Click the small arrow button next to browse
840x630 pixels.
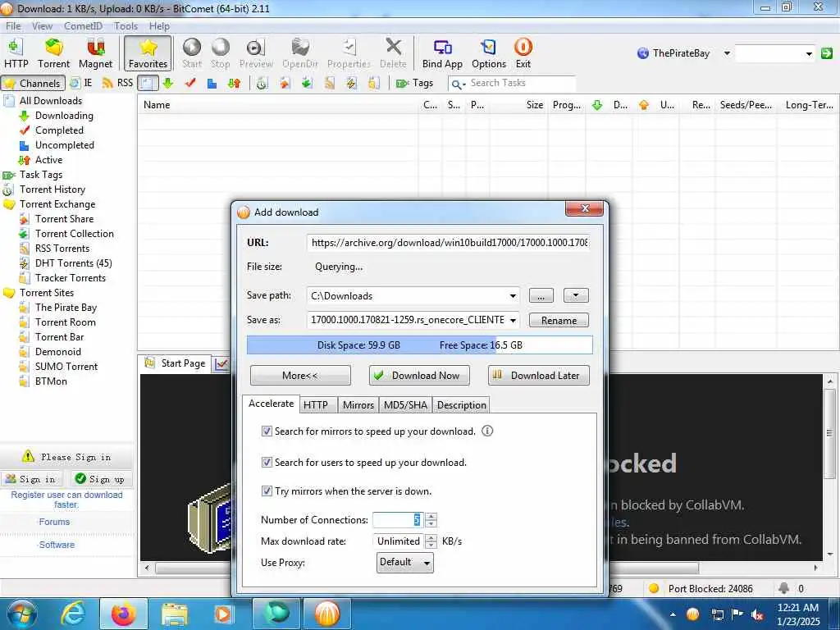[576, 295]
